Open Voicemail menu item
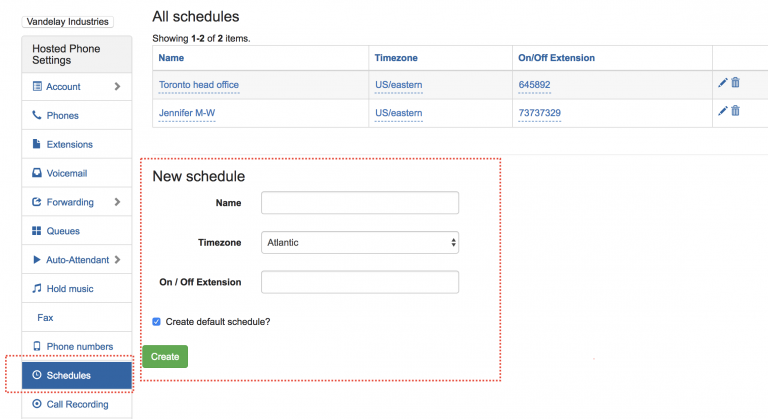Screen dimensions: 768x419 point(77,173)
